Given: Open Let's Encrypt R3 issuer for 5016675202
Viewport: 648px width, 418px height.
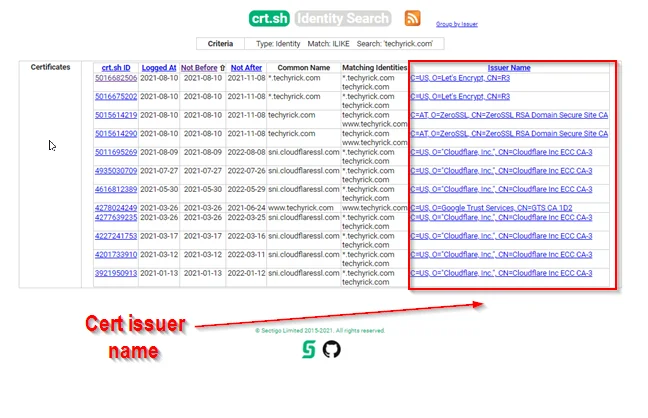Looking at the screenshot, I should 460,97.
